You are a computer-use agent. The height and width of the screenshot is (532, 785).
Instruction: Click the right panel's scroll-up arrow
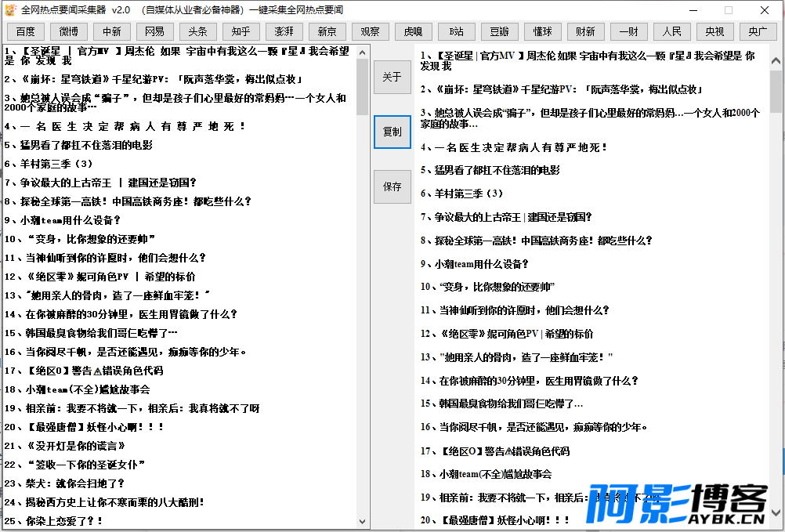coord(776,60)
